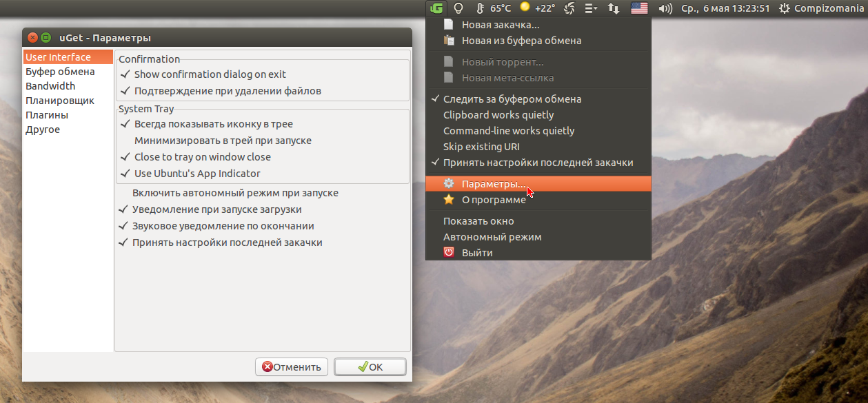The image size is (868, 403).
Task: Select Планировщик settings page
Action: (x=68, y=101)
